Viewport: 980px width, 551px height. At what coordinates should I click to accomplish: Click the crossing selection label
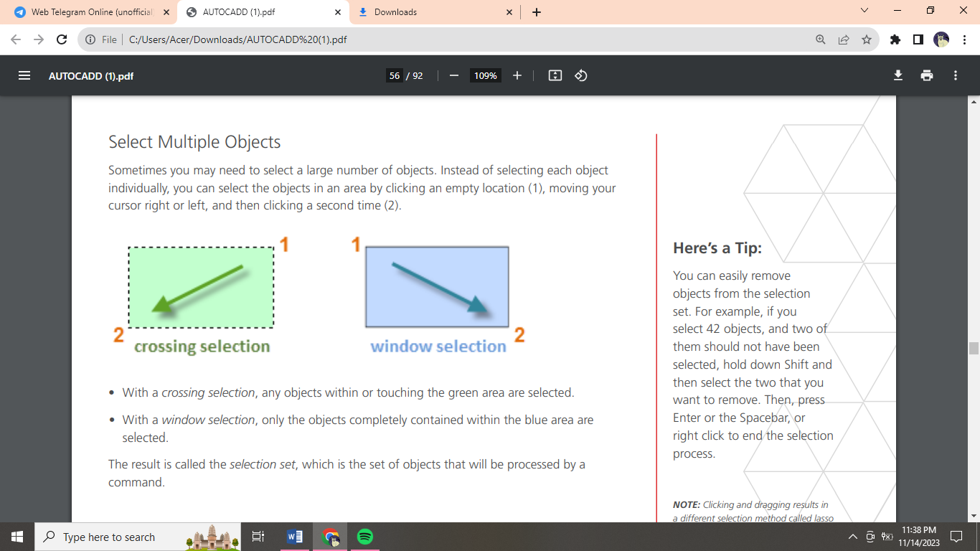[x=202, y=347]
